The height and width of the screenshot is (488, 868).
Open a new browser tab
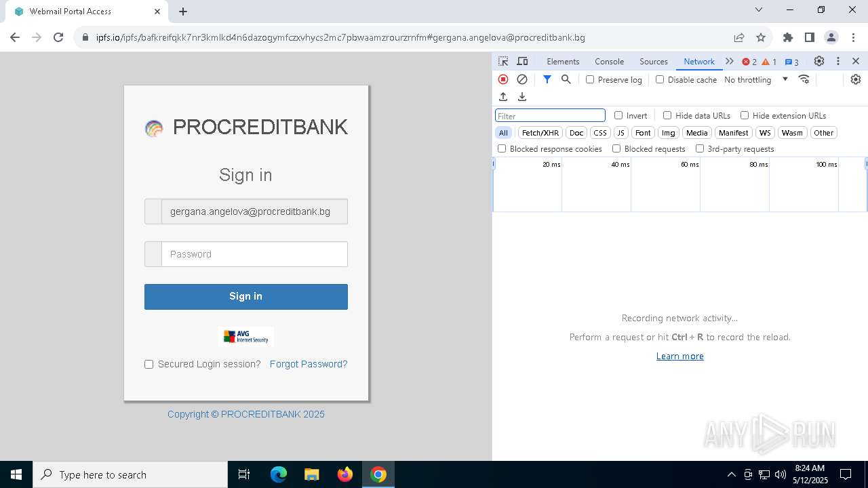point(183,12)
